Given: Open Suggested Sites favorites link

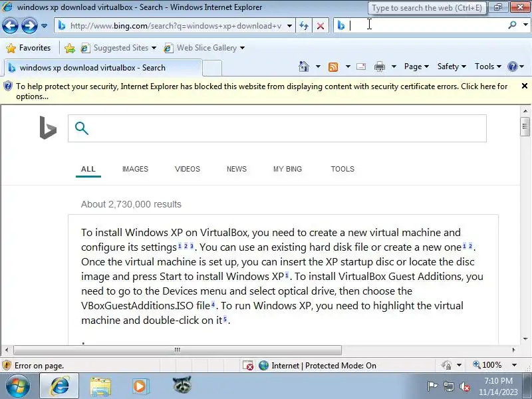Looking at the screenshot, I should (x=114, y=48).
